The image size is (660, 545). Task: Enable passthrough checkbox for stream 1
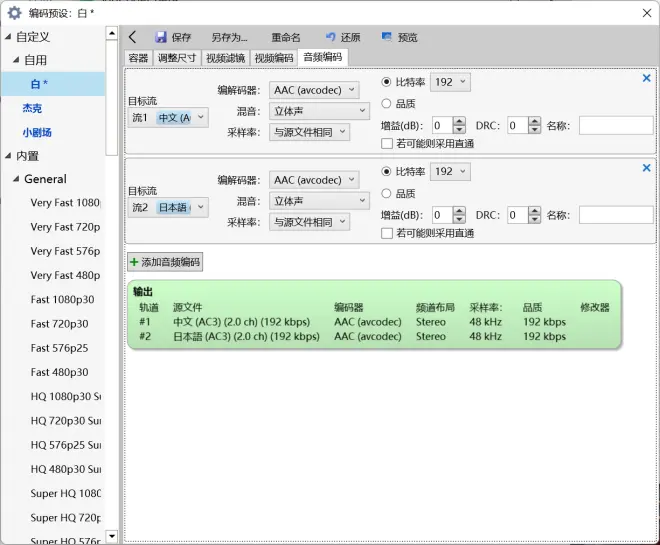click(x=387, y=144)
